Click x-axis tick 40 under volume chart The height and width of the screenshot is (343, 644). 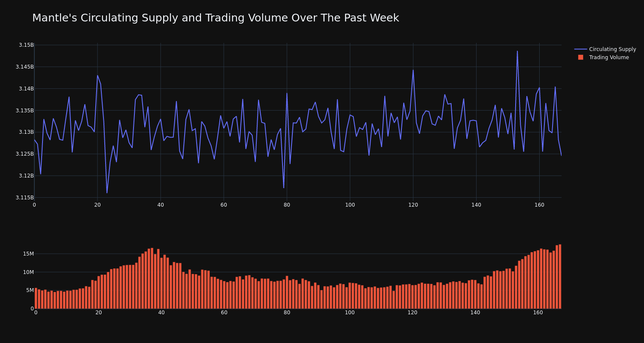[x=161, y=313]
